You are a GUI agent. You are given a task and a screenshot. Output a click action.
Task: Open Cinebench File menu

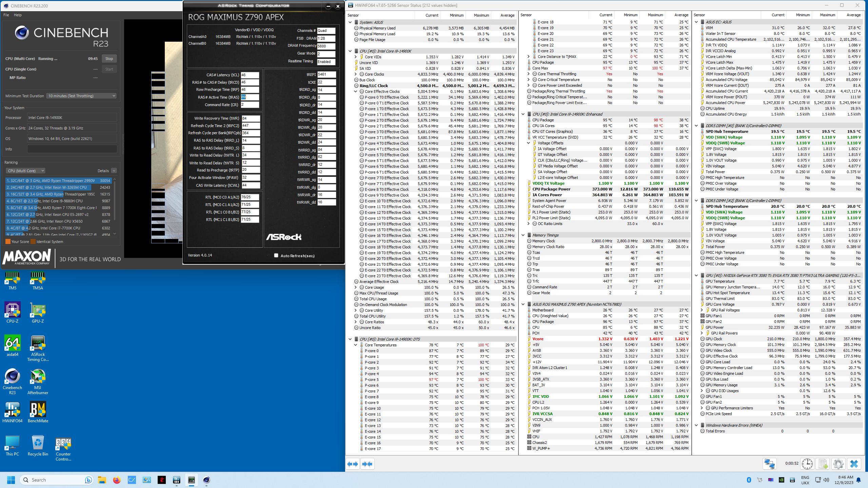coord(6,15)
